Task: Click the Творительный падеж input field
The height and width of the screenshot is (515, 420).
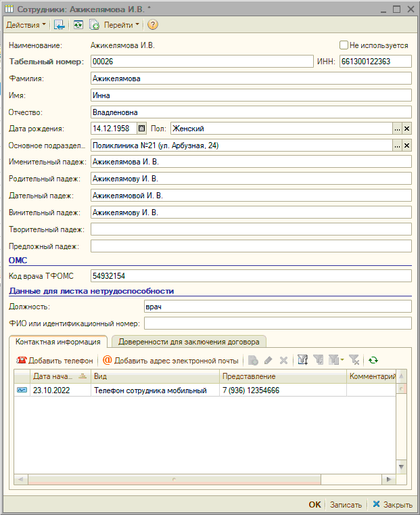Action: 250,229
